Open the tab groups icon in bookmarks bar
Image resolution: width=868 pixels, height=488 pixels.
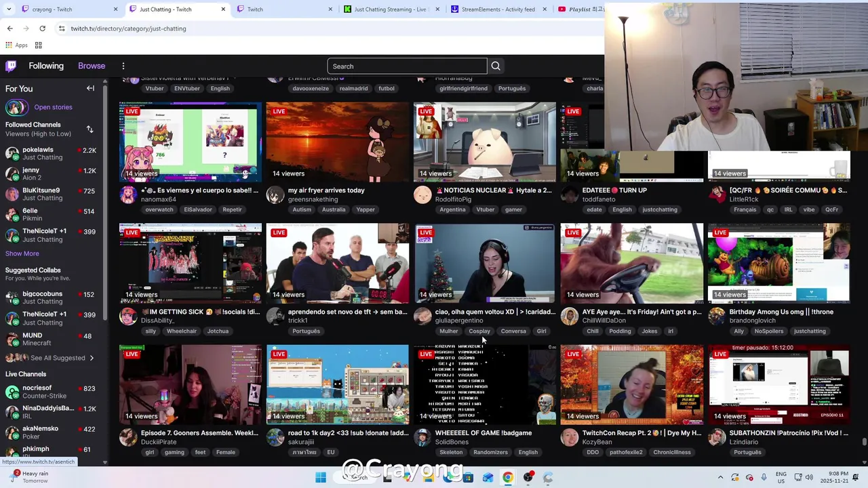[38, 45]
